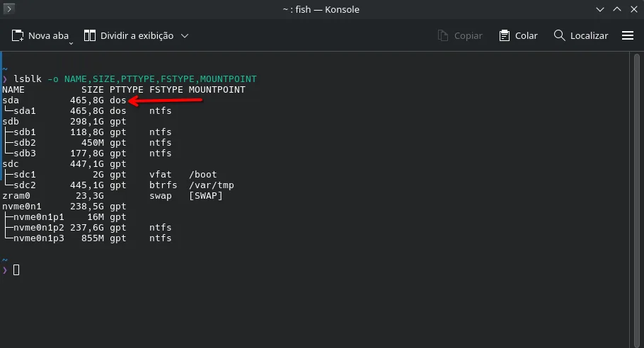The width and height of the screenshot is (644, 348).
Task: Click the Dividir a exibição text label
Action: click(x=137, y=35)
